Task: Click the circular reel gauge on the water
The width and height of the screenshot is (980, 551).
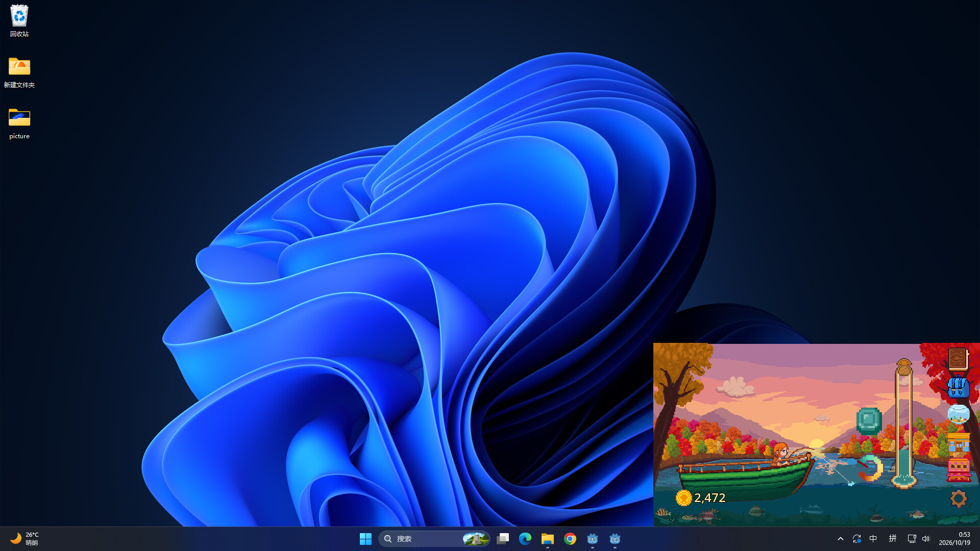Action: (x=870, y=468)
